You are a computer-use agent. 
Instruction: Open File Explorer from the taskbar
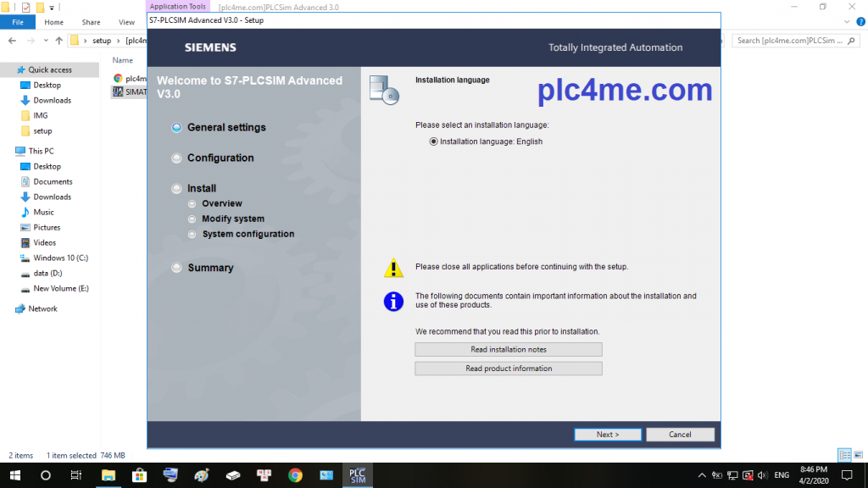pos(108,475)
